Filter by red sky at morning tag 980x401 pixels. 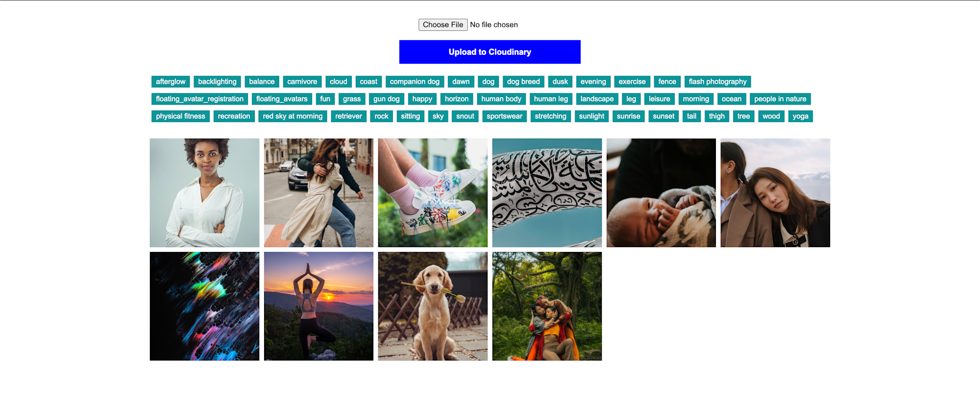pos(293,116)
